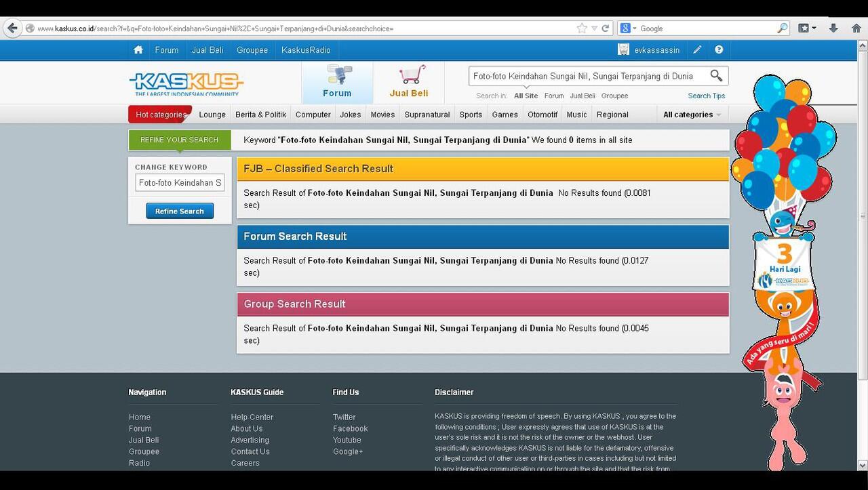
Task: Open the Forum section icon
Action: pos(337,82)
